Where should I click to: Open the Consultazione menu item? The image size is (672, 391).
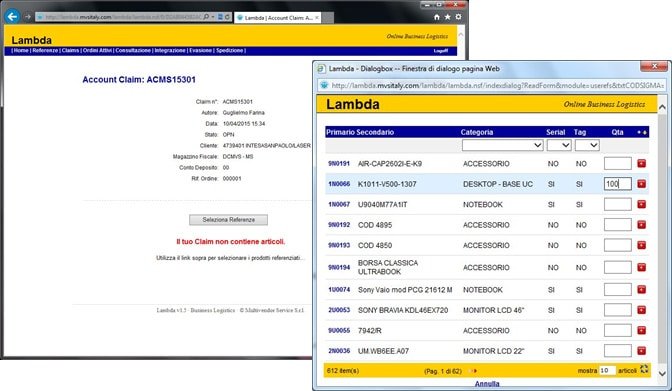pos(133,51)
